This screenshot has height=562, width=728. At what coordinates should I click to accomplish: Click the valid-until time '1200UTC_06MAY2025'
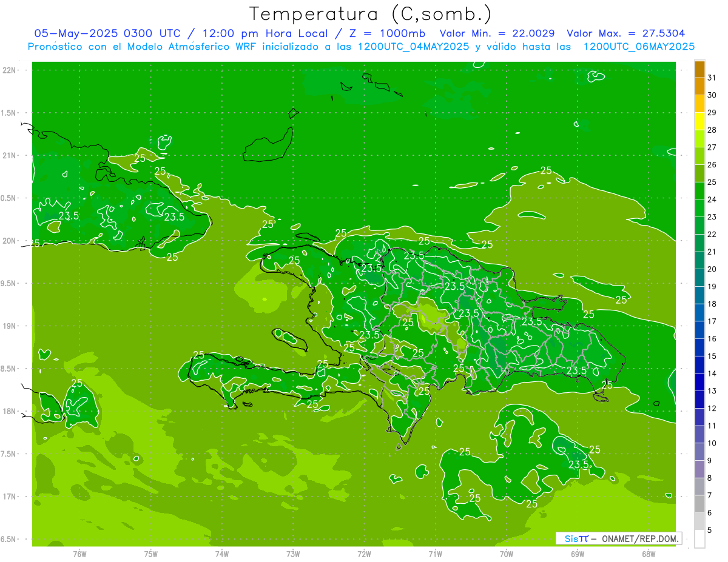(x=639, y=46)
